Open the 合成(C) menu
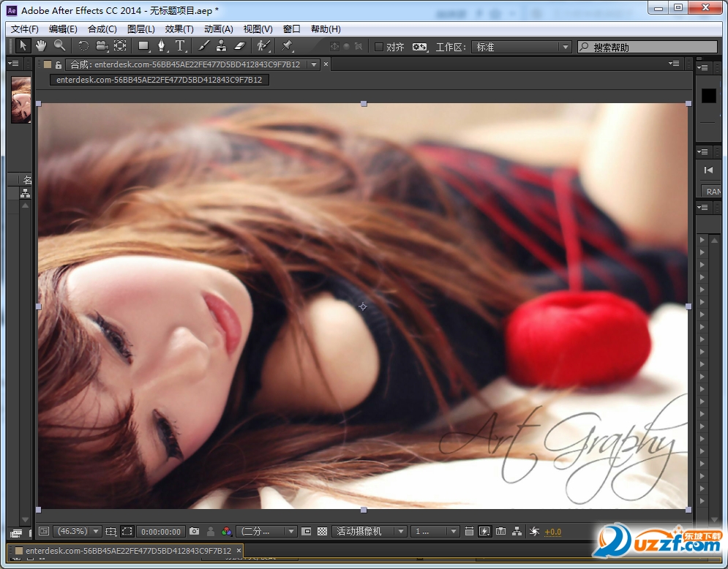 102,29
